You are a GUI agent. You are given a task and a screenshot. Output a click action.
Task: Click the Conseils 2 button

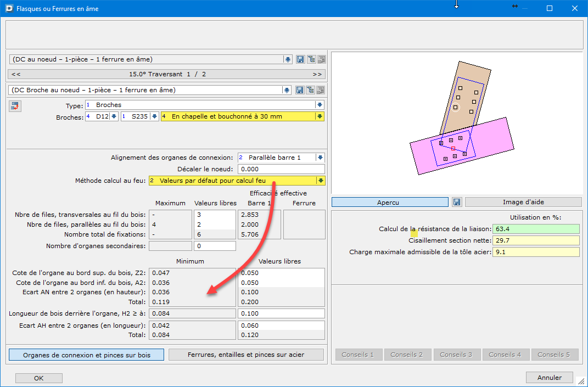click(x=407, y=355)
